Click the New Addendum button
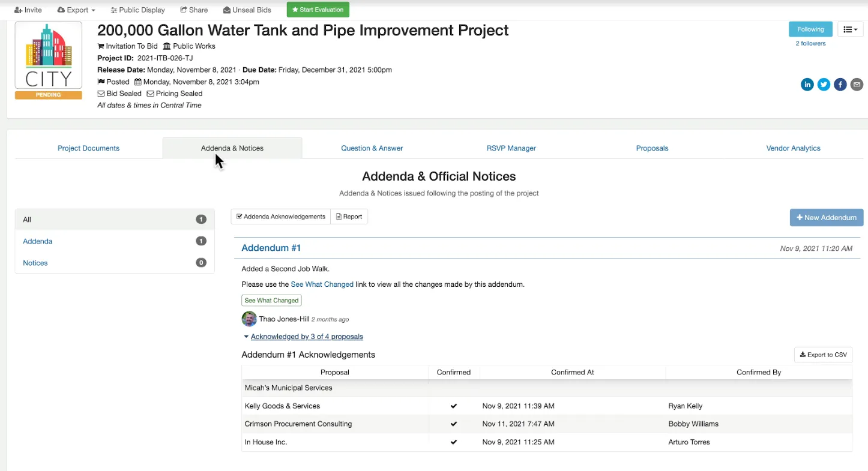The height and width of the screenshot is (471, 868). (x=826, y=218)
